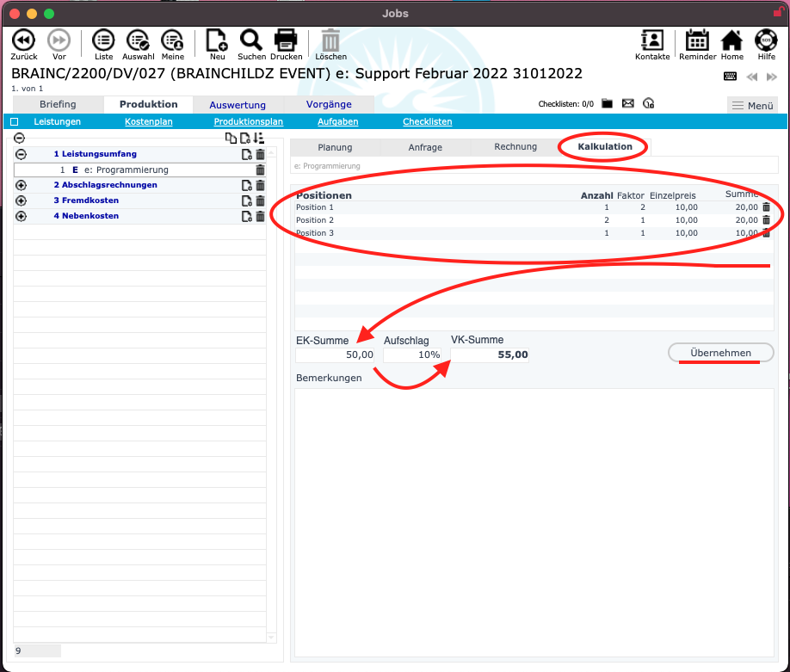Select the Rechnung tab
This screenshot has height=672, width=790.
click(515, 147)
